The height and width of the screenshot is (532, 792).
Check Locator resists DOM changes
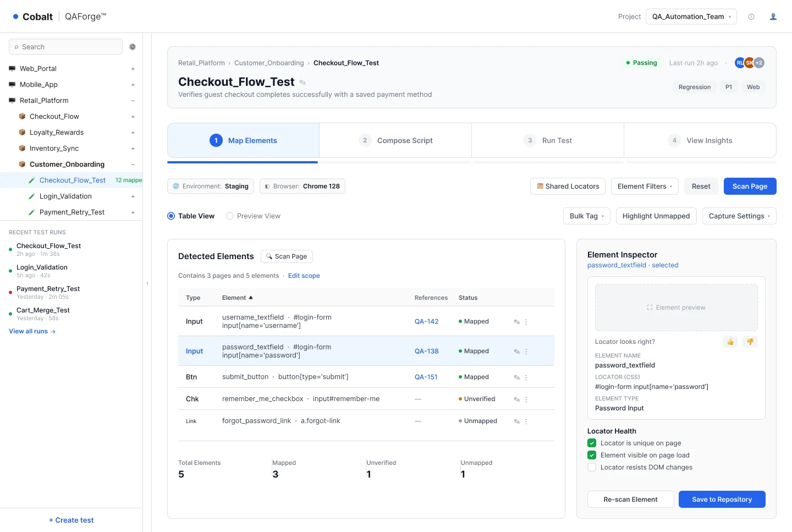point(592,467)
